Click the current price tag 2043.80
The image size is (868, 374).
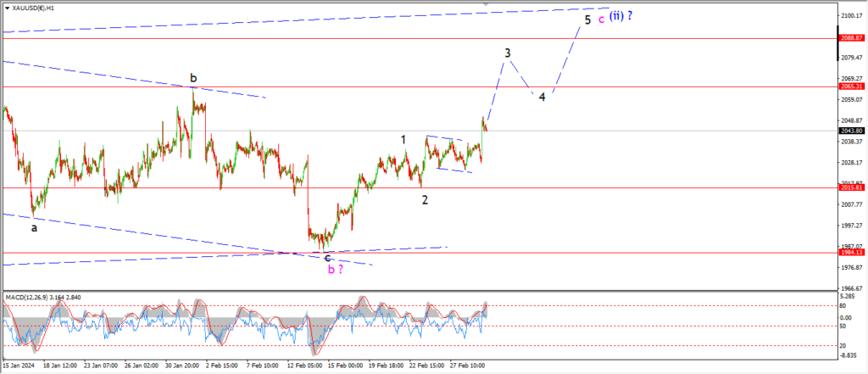851,131
